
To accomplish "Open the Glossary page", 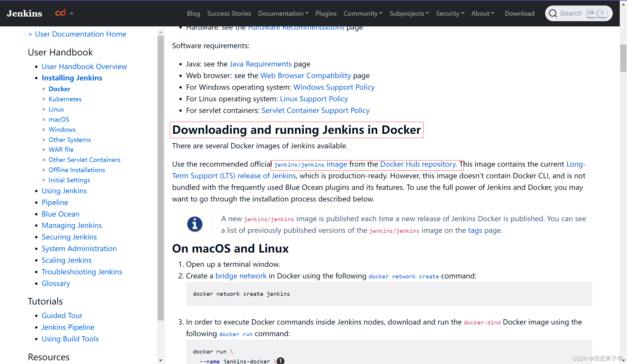I will point(56,283).
